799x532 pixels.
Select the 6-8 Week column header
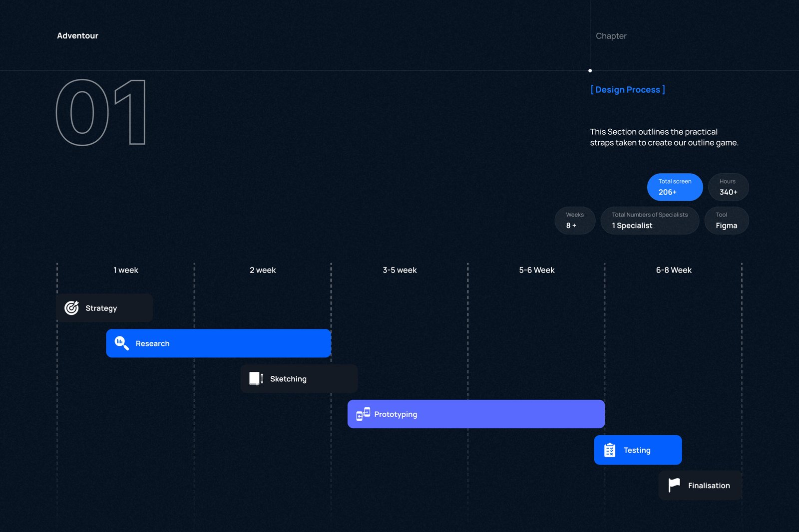coord(673,270)
